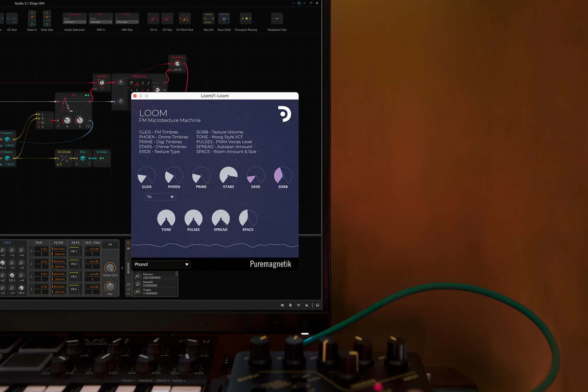Select the Note Out module icon
The image size is (588, 392).
point(47,18)
